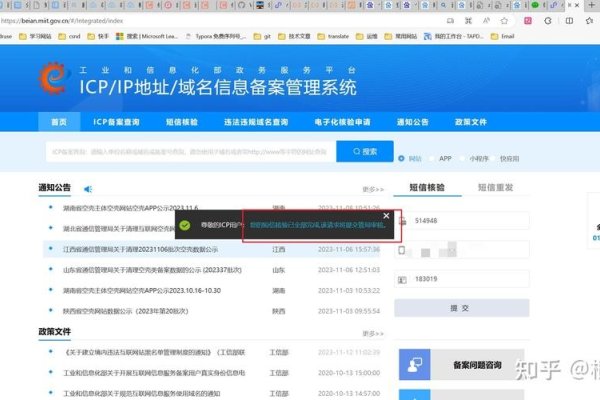This screenshot has width=600, height=400.
Task: Click 更多>> beside 政策文件 heading
Action: (x=373, y=334)
